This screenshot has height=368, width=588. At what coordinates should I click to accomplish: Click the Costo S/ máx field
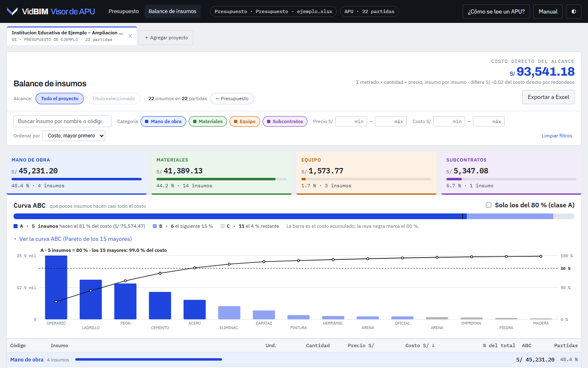click(x=489, y=121)
